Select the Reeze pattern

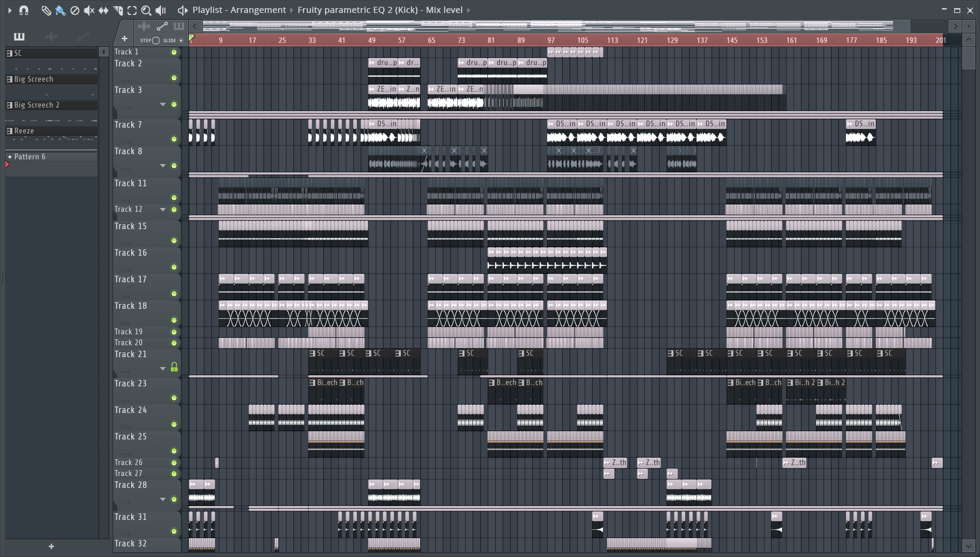point(52,131)
